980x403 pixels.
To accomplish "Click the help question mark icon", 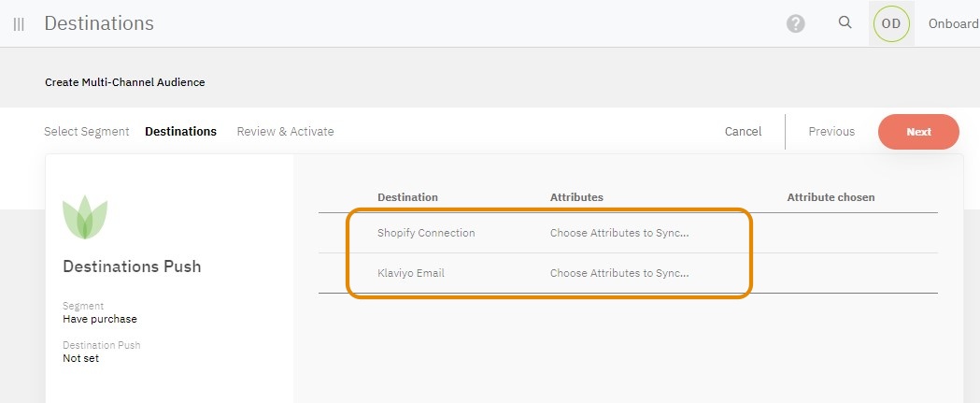I will (x=795, y=23).
